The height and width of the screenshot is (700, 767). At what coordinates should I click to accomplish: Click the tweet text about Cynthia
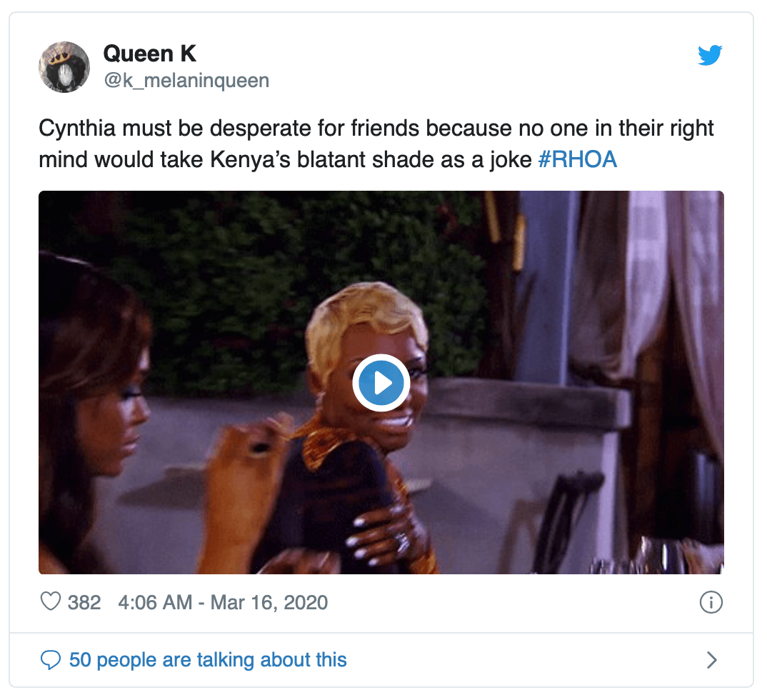click(376, 144)
